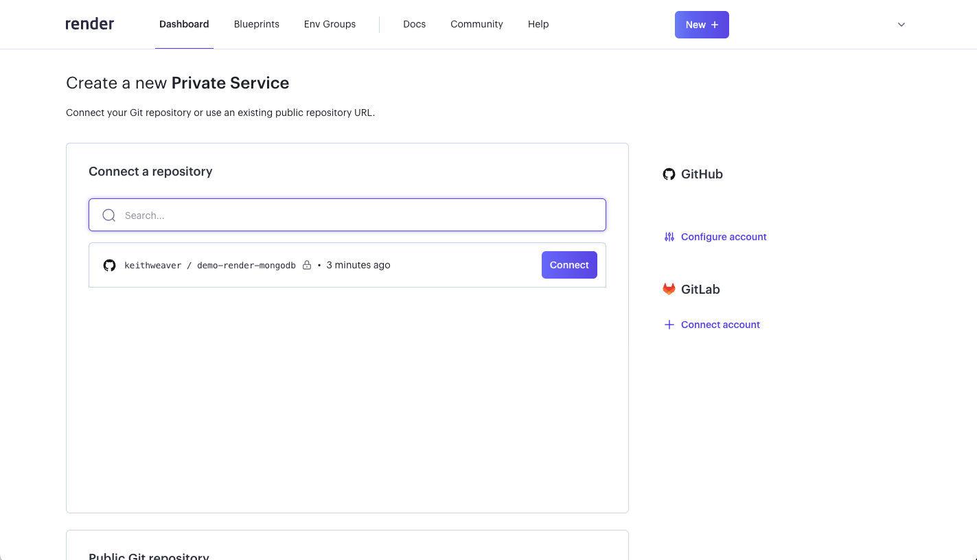Click the render logo
Image resolution: width=977 pixels, height=560 pixels.
(x=90, y=24)
